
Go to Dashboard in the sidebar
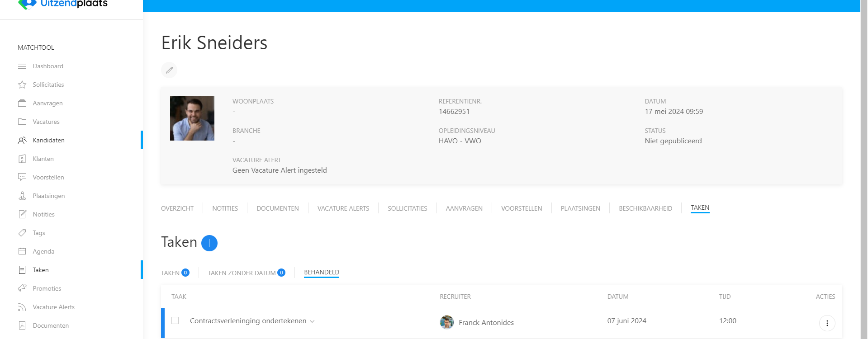coord(48,66)
